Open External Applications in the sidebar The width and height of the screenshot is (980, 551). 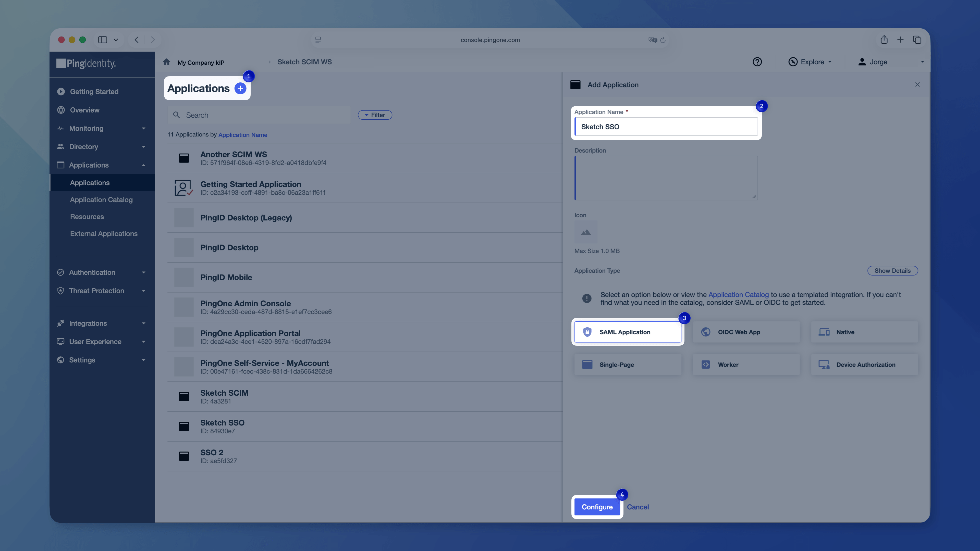[x=103, y=233]
